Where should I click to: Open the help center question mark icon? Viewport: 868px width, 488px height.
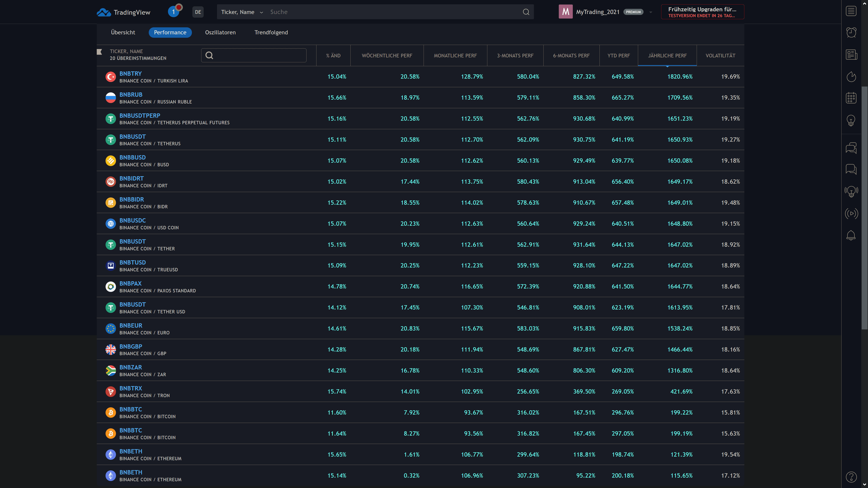click(851, 477)
